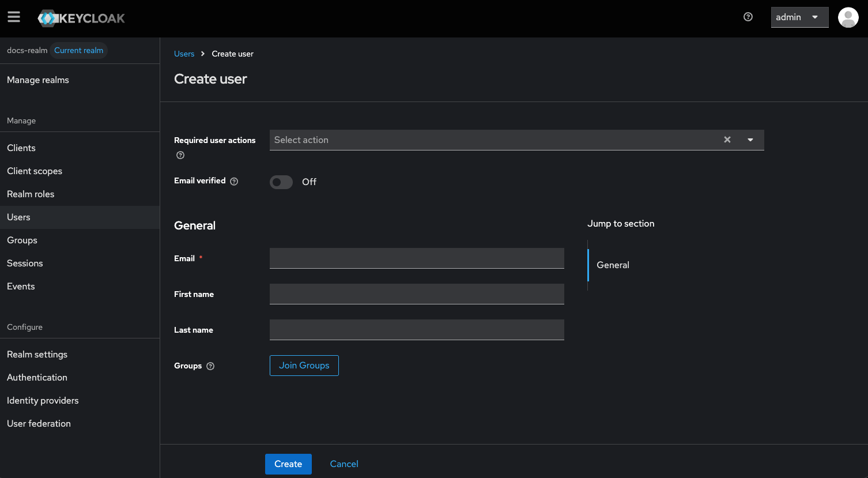Expand the Required user actions dropdown arrow

[750, 140]
